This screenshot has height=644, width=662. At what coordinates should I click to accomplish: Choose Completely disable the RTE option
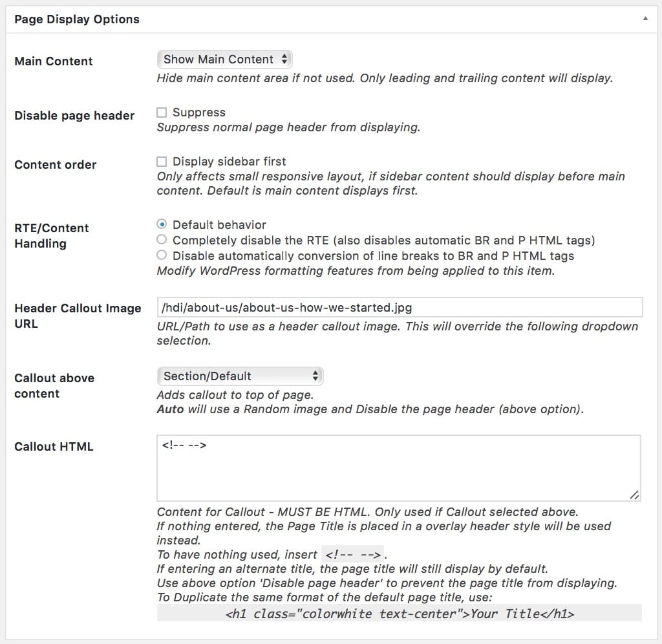162,241
